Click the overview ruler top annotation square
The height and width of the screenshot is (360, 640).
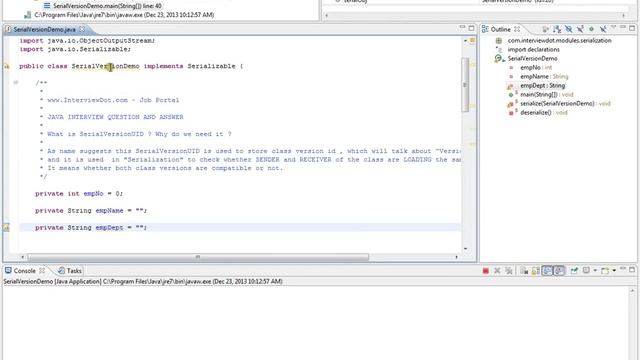coord(472,40)
